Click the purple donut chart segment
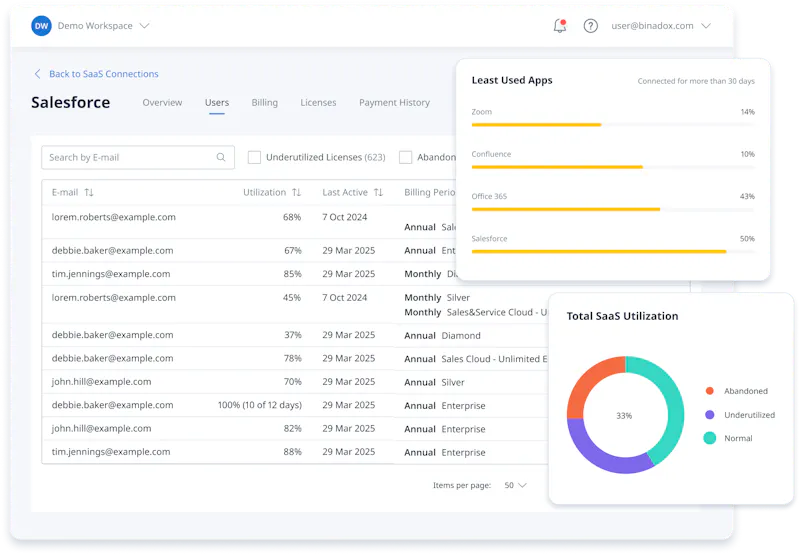The image size is (800, 555). coord(605,457)
